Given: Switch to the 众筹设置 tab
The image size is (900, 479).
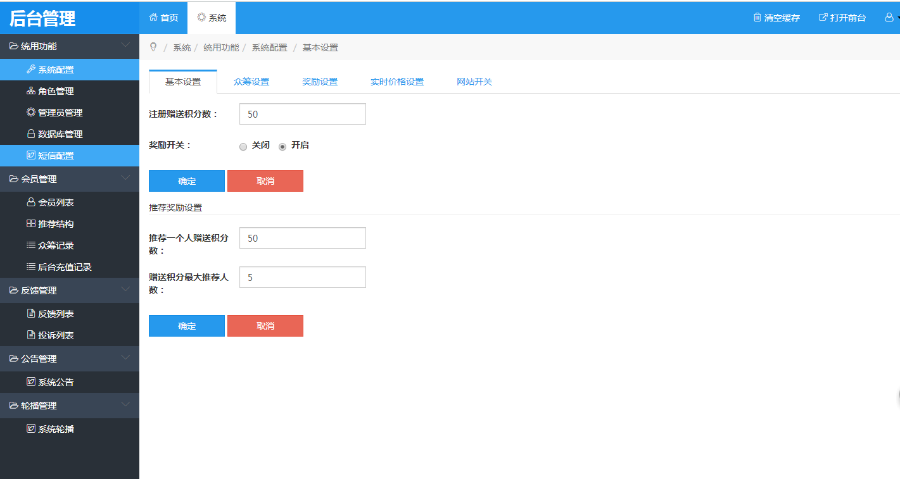Looking at the screenshot, I should 251,81.
